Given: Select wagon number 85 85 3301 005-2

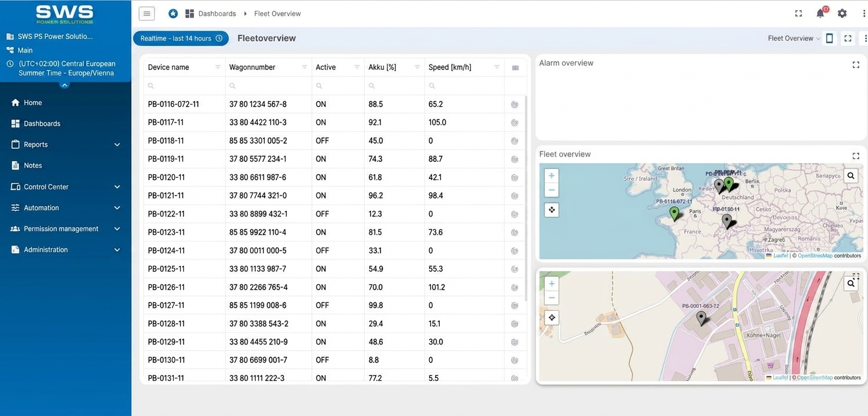Looking at the screenshot, I should coord(258,141).
